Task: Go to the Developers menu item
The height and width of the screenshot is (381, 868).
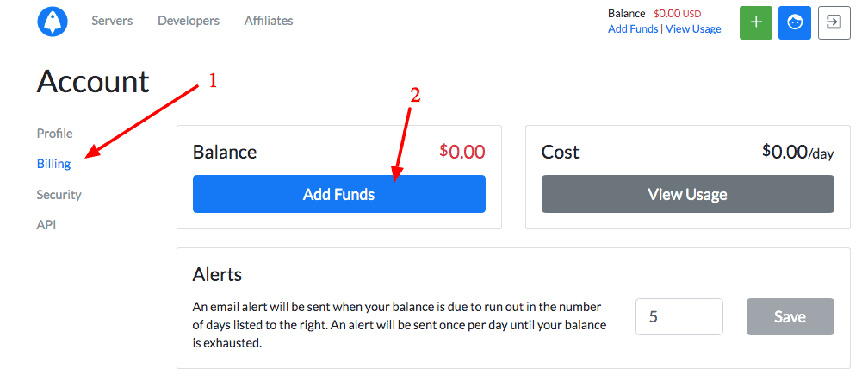Action: pyautogui.click(x=189, y=21)
